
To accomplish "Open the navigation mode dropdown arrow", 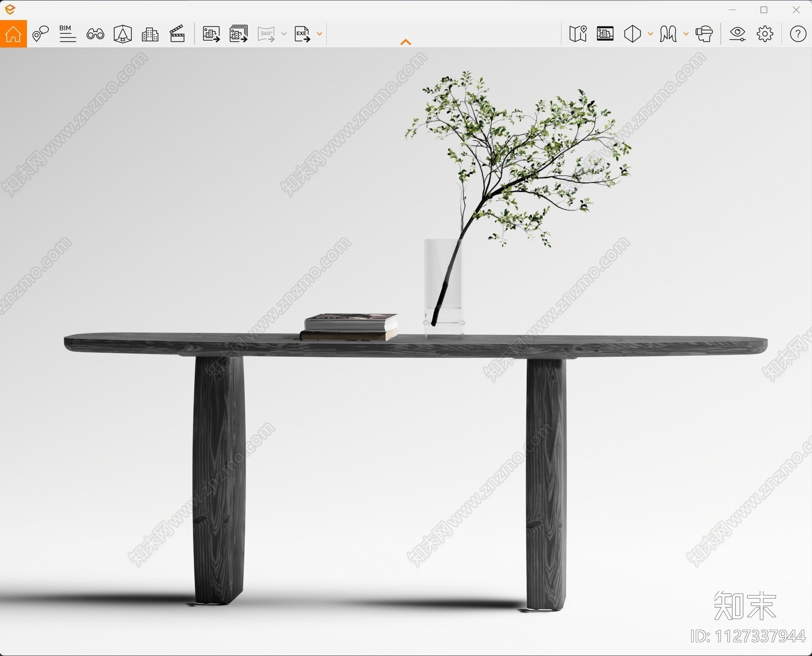I will [x=686, y=34].
